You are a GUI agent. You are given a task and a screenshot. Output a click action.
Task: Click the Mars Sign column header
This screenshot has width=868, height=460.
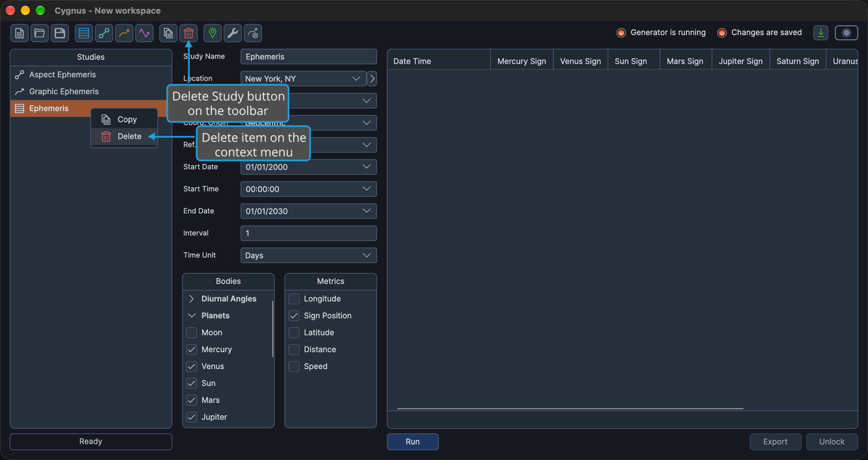685,61
